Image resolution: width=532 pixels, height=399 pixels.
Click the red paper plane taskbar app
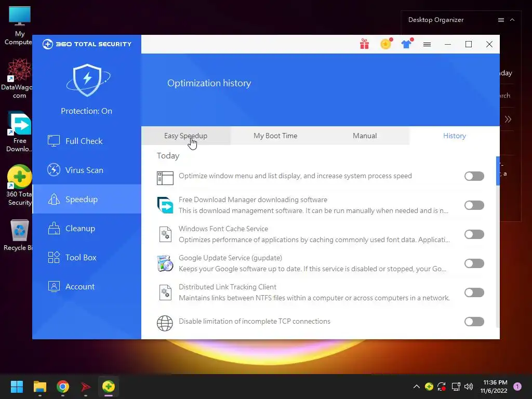(x=86, y=387)
